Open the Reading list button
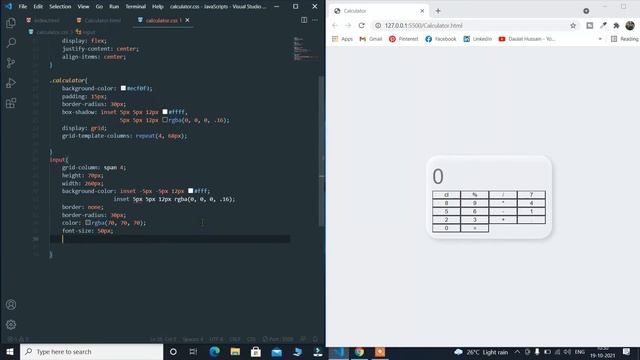Viewport: 640px width, 360px height. coord(624,39)
